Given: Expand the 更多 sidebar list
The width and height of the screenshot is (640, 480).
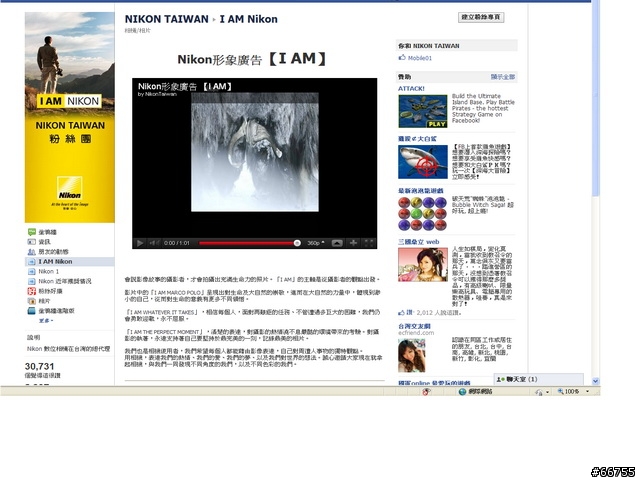Looking at the screenshot, I should [x=46, y=320].
